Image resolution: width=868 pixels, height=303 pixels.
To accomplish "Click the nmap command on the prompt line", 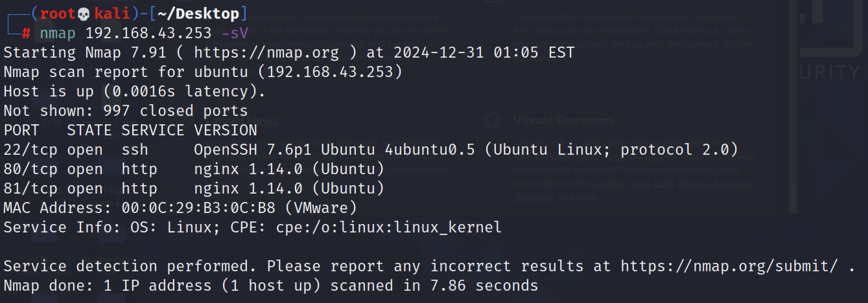I will pyautogui.click(x=58, y=33).
